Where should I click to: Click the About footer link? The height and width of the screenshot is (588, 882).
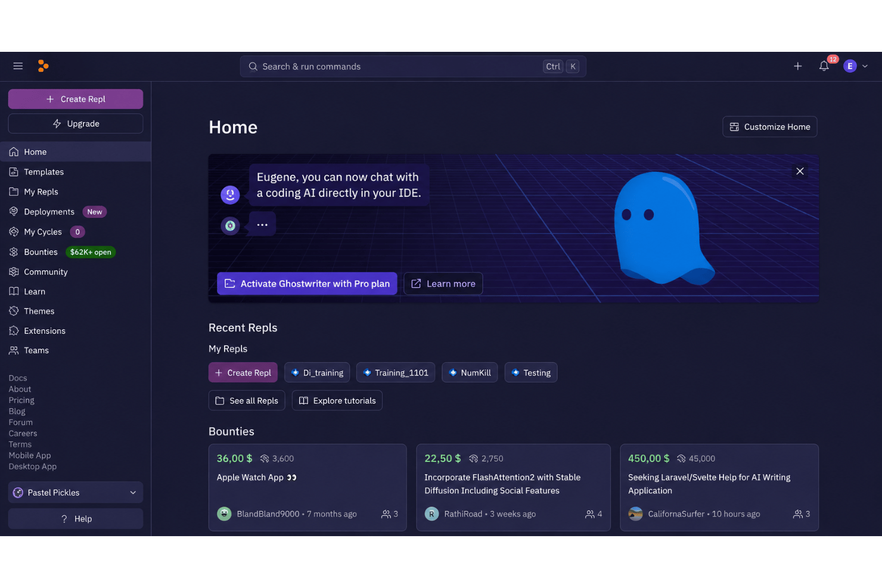pos(20,389)
